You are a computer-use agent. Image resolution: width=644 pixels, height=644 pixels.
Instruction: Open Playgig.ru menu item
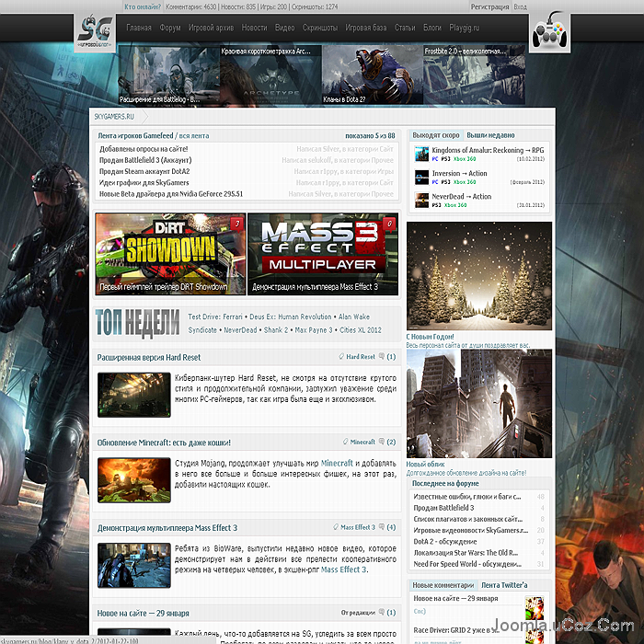[x=464, y=28]
